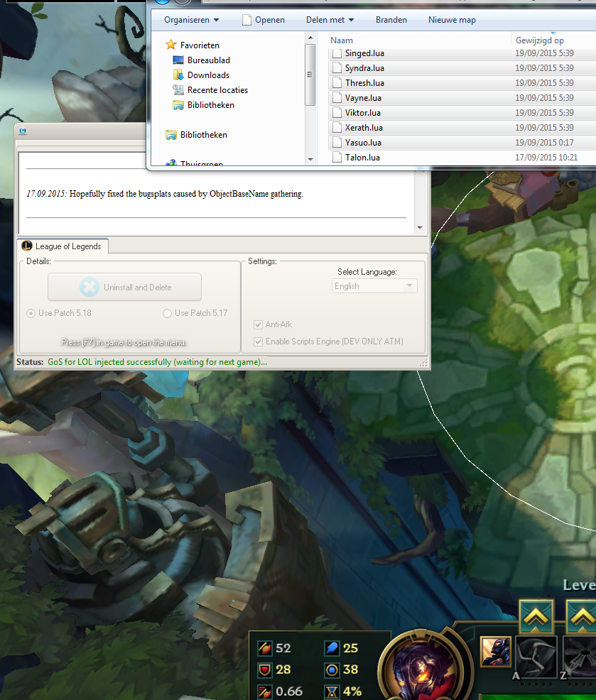Open Bureaublad in Explorer sidebar
The width and height of the screenshot is (596, 700).
[x=209, y=60]
